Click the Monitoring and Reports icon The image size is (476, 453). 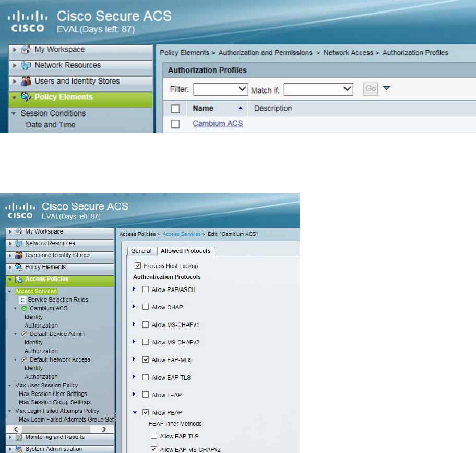(19, 437)
